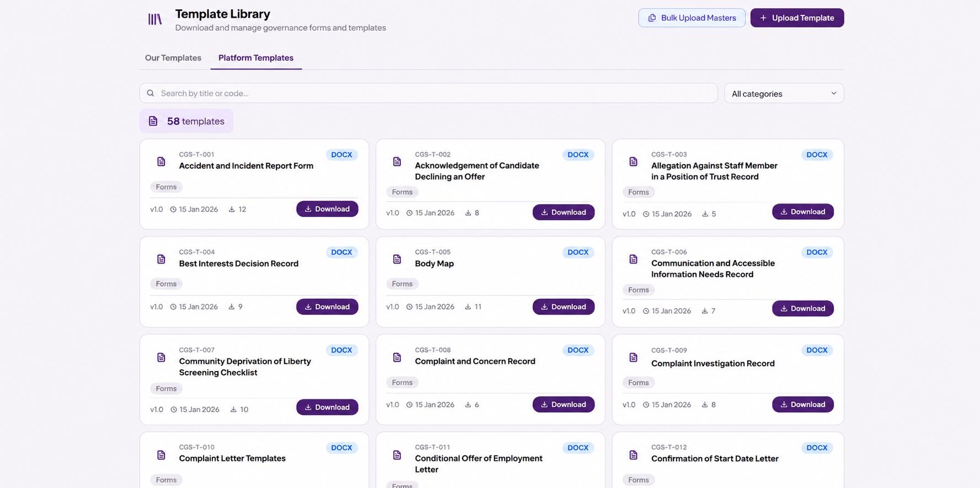
Task: Click document icon on Complaint Letter Templates card
Action: pyautogui.click(x=161, y=455)
